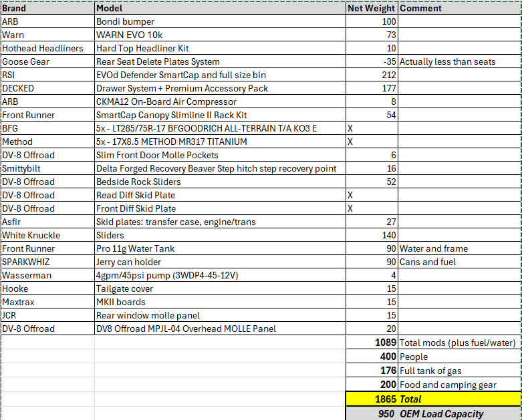This screenshot has width=522, height=420.
Task: Click the DECKED brand cell
Action: coord(47,88)
